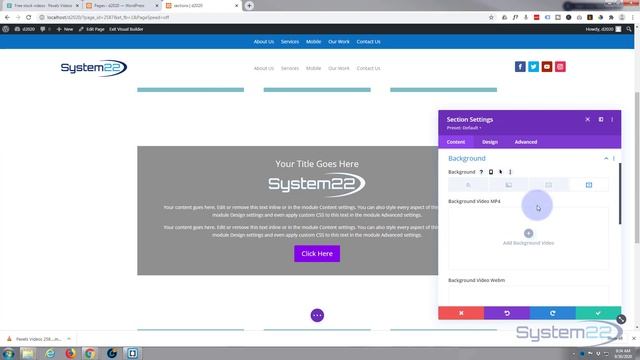The width and height of the screenshot is (640, 360).
Task: Select background gradient tab
Action: 509,185
